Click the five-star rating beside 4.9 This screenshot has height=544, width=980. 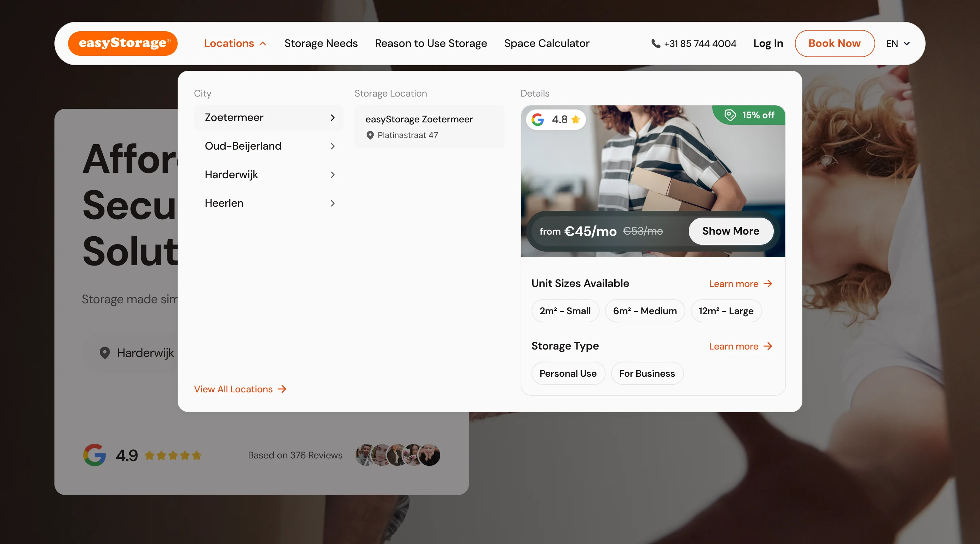pos(173,455)
